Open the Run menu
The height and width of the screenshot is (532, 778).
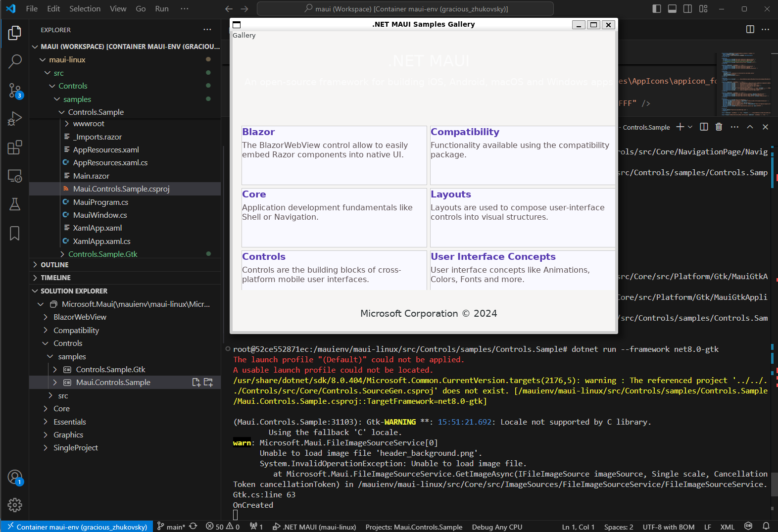(x=162, y=9)
